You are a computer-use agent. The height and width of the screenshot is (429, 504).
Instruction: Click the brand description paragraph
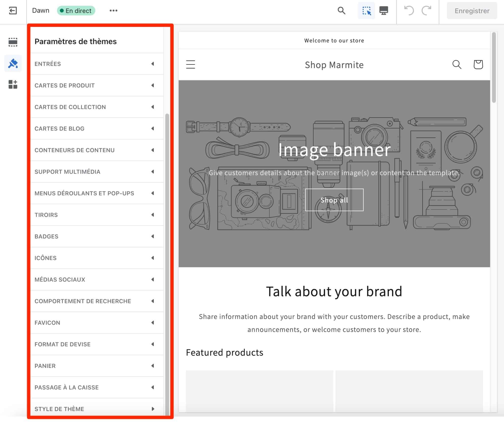tap(334, 323)
